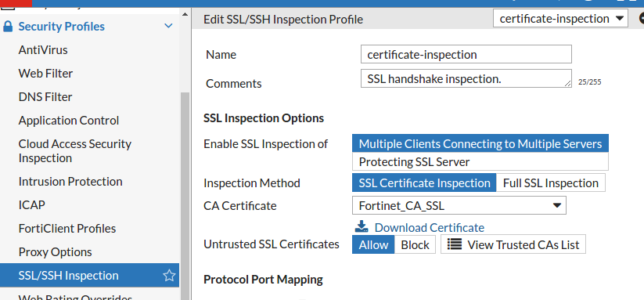
Task: Open the CA Certificate Fortinet_CA_SSL dropdown
Action: pos(459,205)
